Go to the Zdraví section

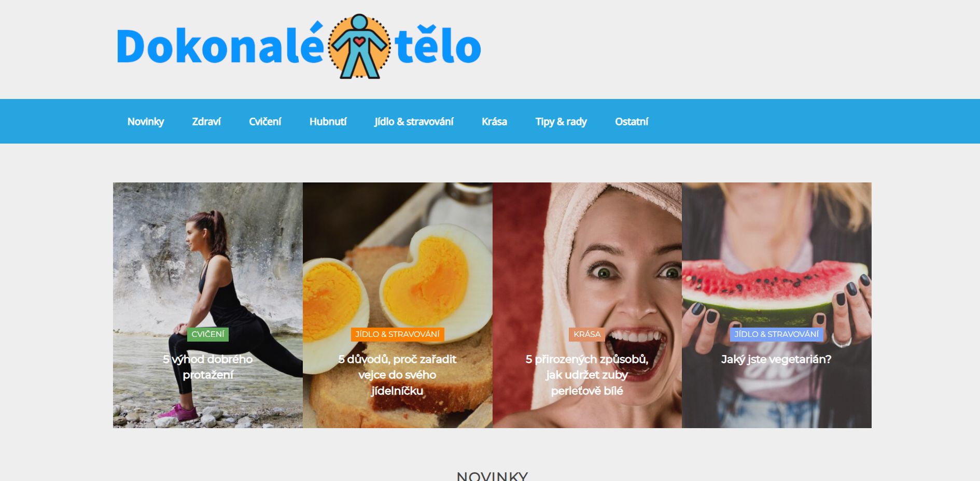pos(206,121)
